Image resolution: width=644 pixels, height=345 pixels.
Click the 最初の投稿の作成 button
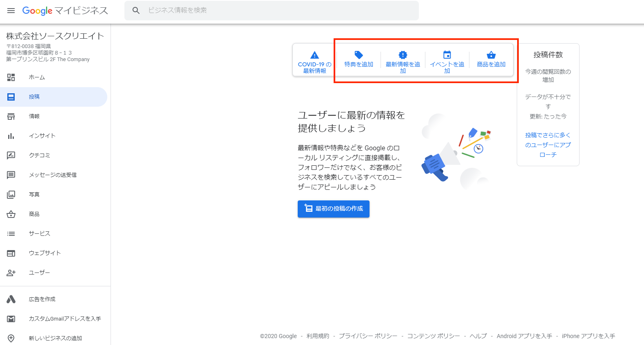(334, 209)
